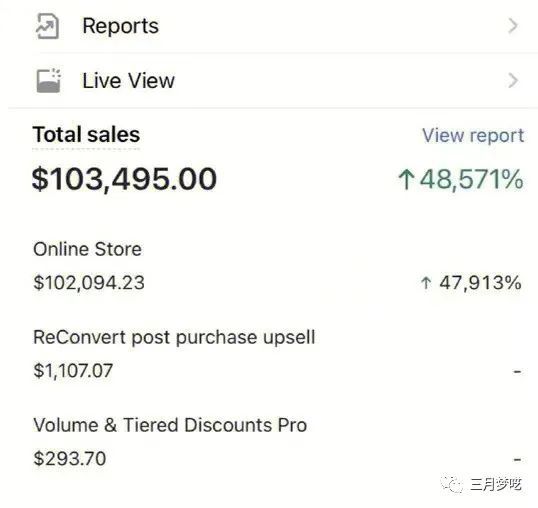
Task: Click the Total sales heading
Action: (86, 134)
